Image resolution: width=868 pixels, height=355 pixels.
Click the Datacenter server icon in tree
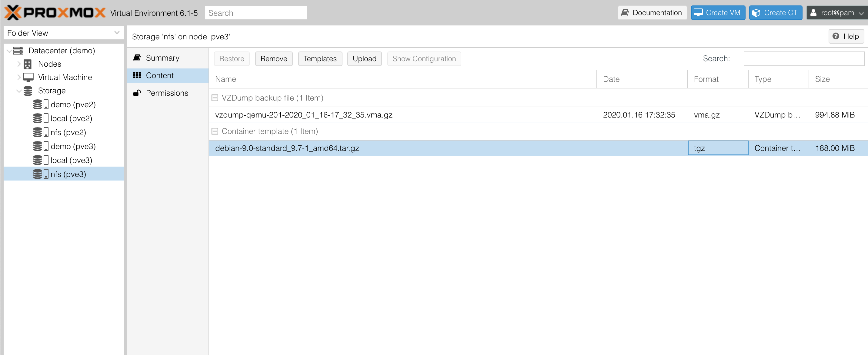coord(18,51)
